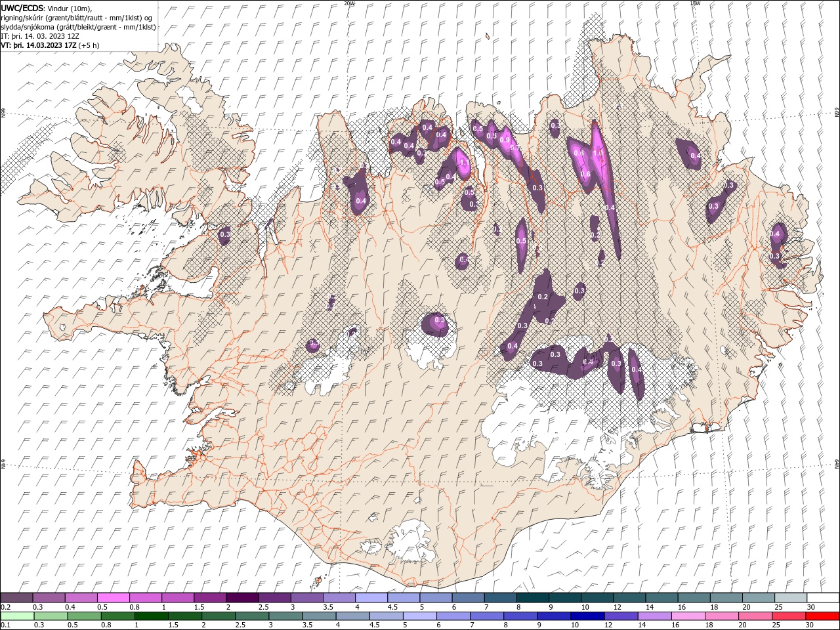Pick the bright red lower swatch labeled 30
The height and width of the screenshot is (630, 840).
[x=823, y=616]
